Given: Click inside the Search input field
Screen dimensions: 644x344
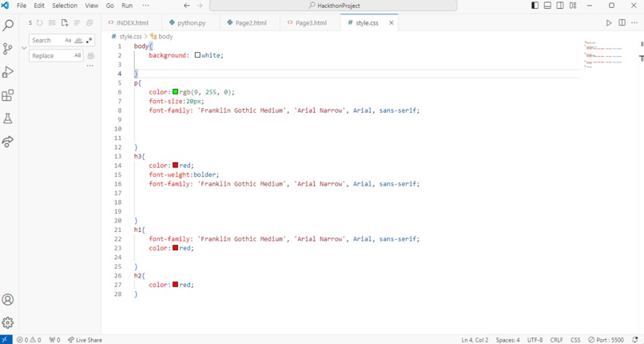Looking at the screenshot, I should pos(47,40).
